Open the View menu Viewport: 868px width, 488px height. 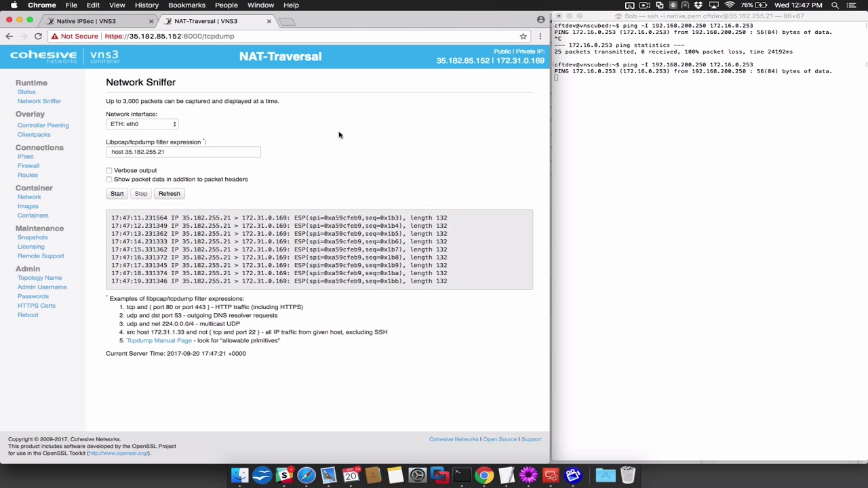pyautogui.click(x=117, y=5)
